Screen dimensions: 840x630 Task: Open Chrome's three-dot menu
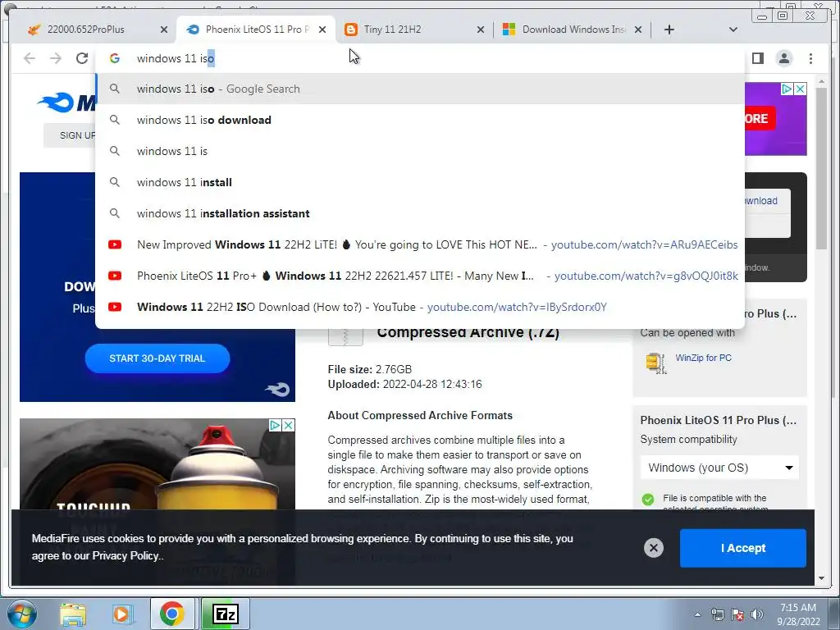click(810, 58)
